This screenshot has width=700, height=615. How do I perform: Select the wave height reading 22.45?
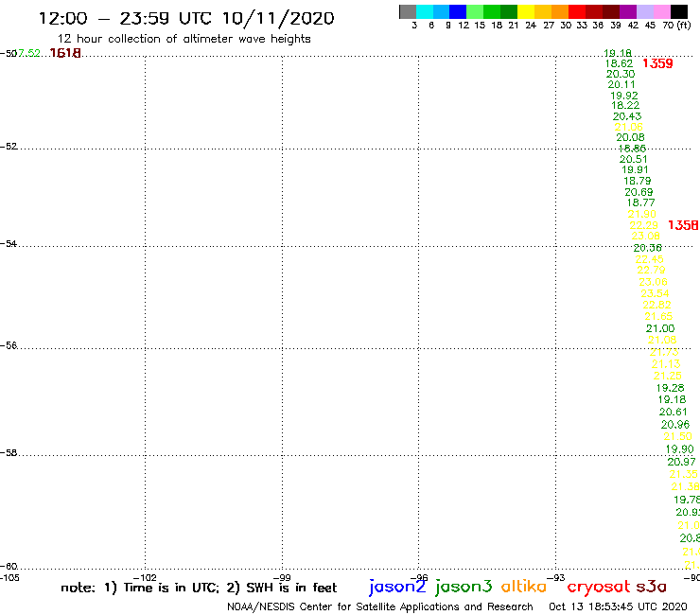650,259
